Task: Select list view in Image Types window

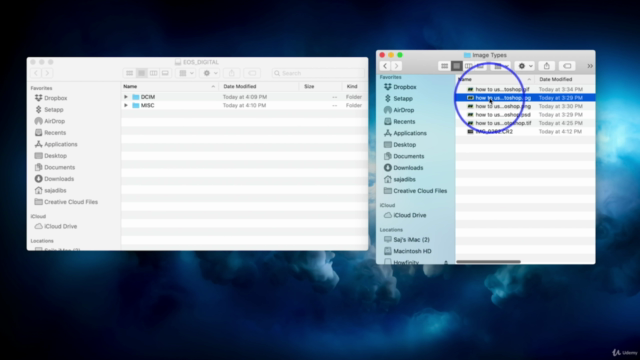Action: pos(456,66)
